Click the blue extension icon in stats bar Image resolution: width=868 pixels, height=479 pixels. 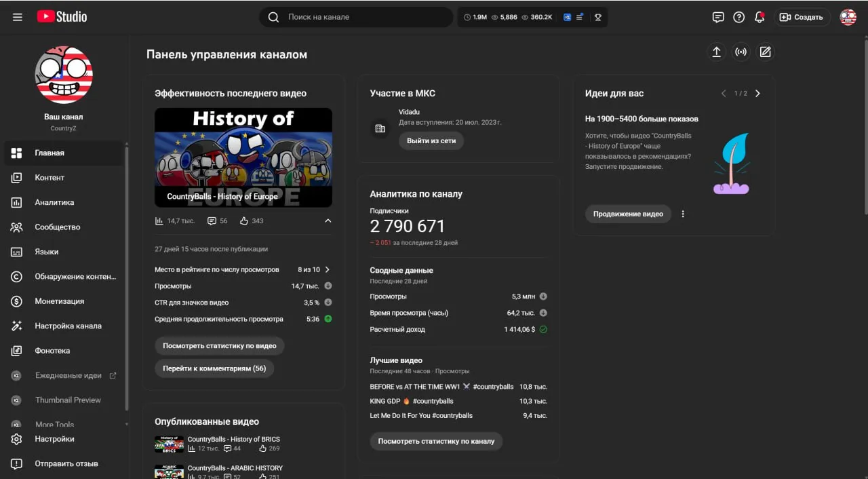[567, 17]
